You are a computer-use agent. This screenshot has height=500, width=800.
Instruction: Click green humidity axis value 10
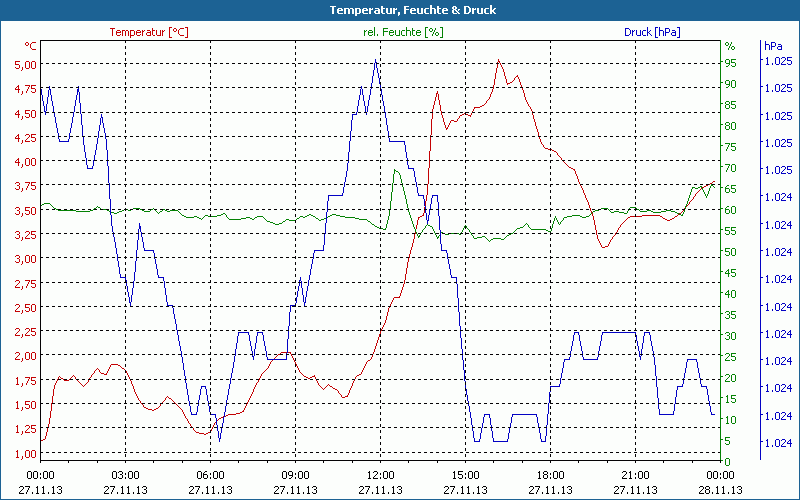pyautogui.click(x=731, y=420)
